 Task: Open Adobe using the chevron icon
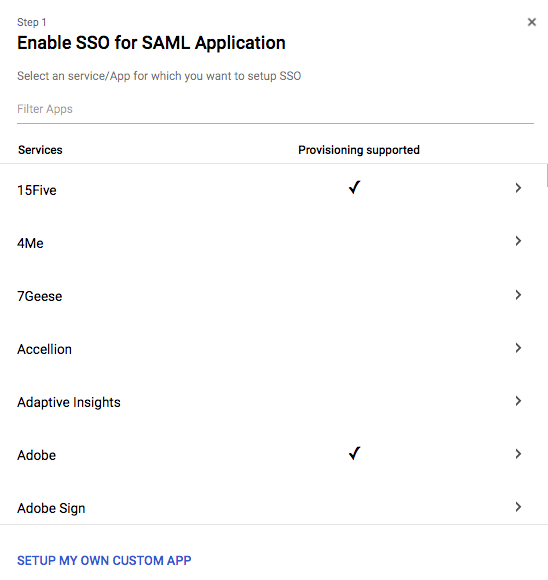(518, 454)
